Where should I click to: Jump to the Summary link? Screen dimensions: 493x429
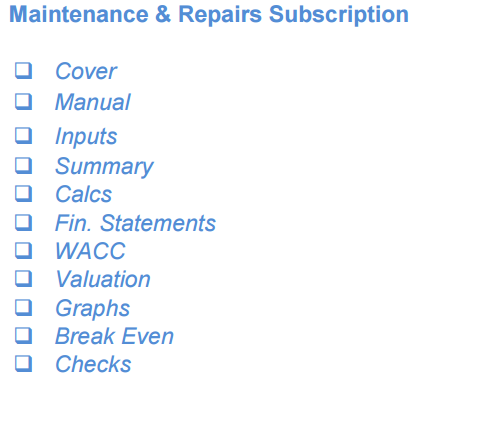click(x=104, y=166)
